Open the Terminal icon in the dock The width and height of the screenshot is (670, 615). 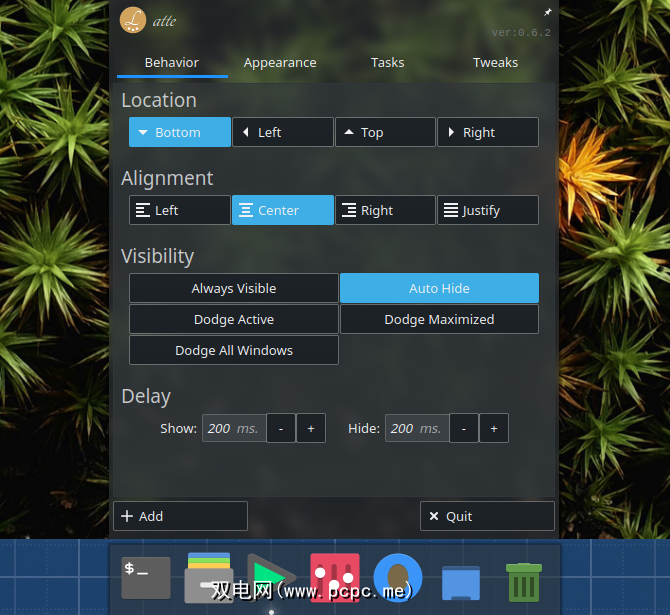point(146,578)
